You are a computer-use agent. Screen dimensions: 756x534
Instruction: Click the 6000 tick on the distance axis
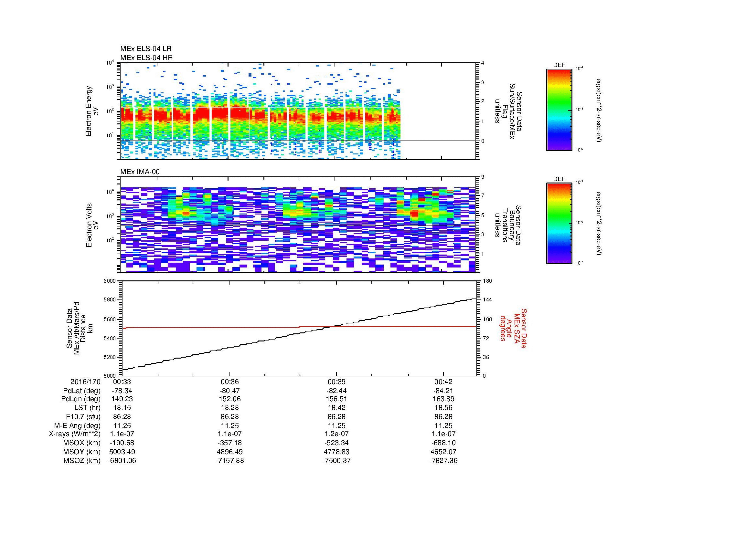tap(110, 281)
